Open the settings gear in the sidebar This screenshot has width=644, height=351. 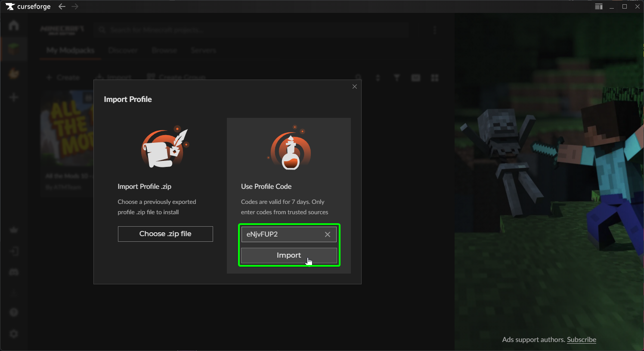14,334
